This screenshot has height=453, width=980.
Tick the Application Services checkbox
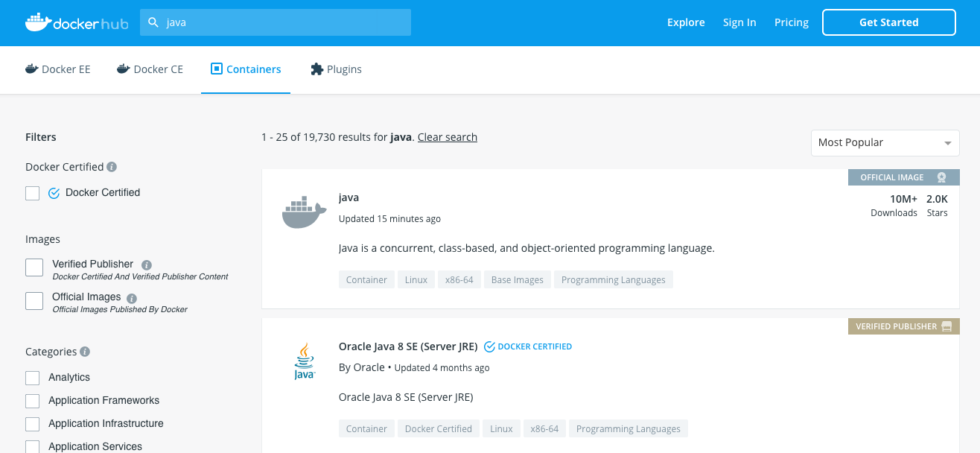coord(33,446)
